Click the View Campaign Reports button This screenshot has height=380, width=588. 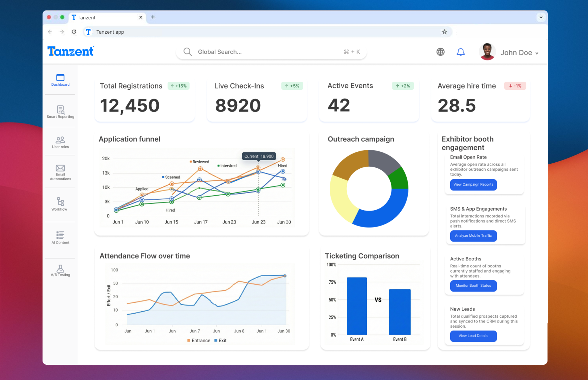pyautogui.click(x=473, y=185)
